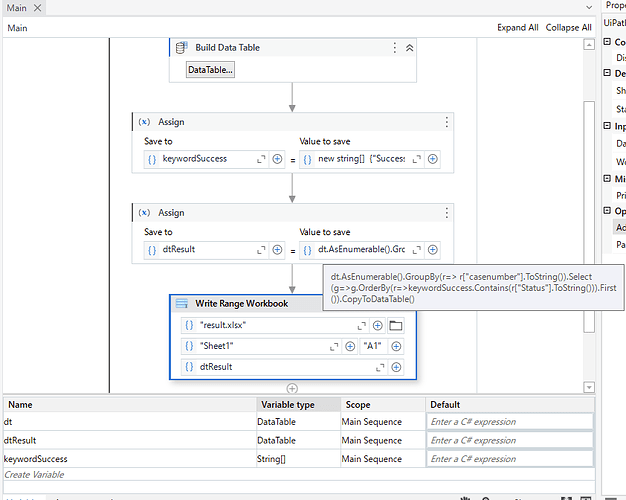
Task: Collapse the De properties category
Action: [607, 73]
